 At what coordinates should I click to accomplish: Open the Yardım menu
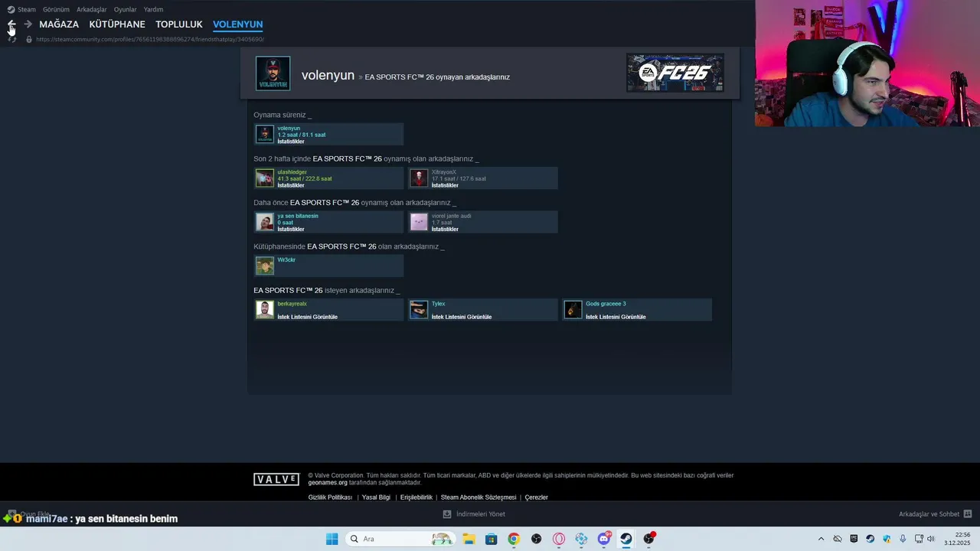[x=153, y=10]
